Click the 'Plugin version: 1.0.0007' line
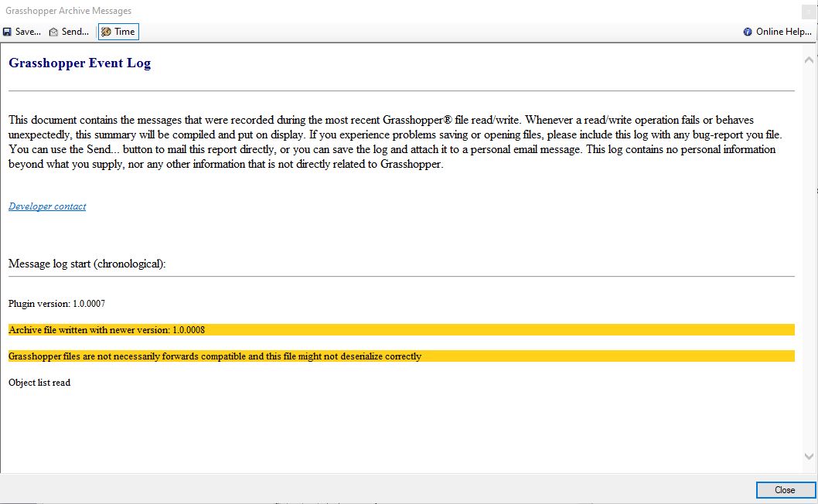Viewport: 818px width, 504px height. [57, 304]
